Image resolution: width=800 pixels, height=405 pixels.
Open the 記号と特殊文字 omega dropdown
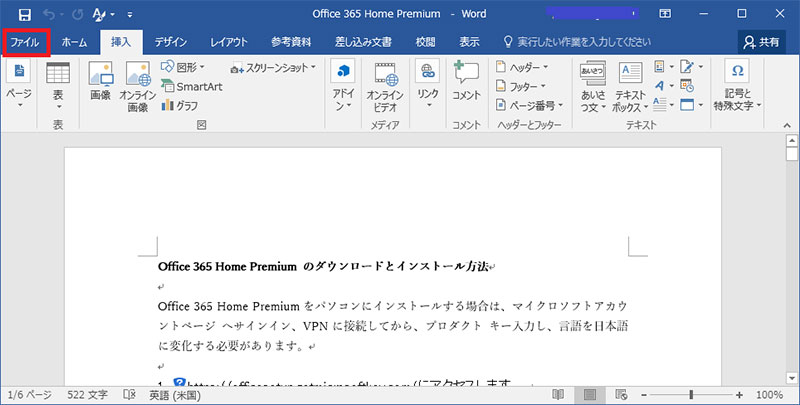(x=737, y=87)
